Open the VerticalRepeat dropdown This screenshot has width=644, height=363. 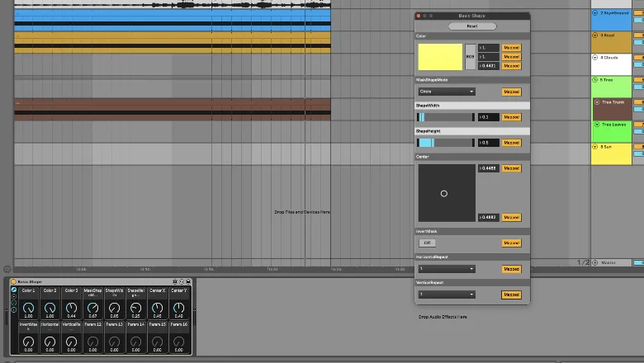(x=446, y=295)
